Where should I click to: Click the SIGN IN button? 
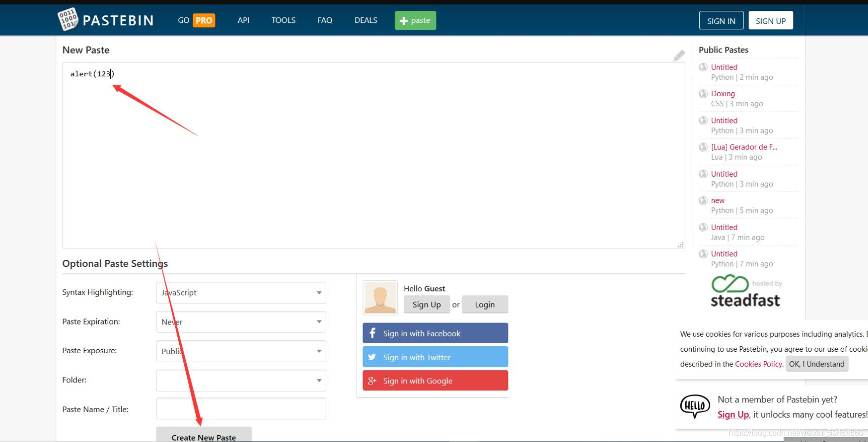[721, 20]
